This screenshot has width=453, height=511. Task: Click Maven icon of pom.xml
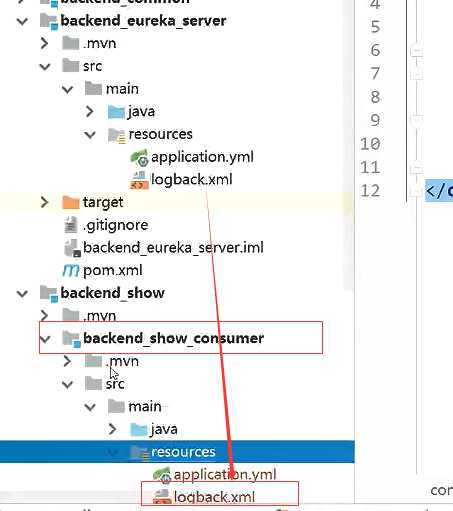[x=71, y=270]
